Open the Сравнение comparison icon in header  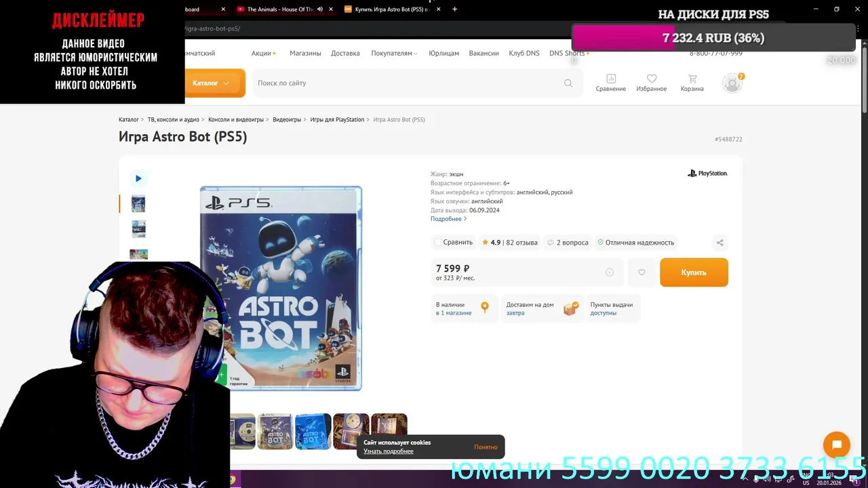coord(610,83)
